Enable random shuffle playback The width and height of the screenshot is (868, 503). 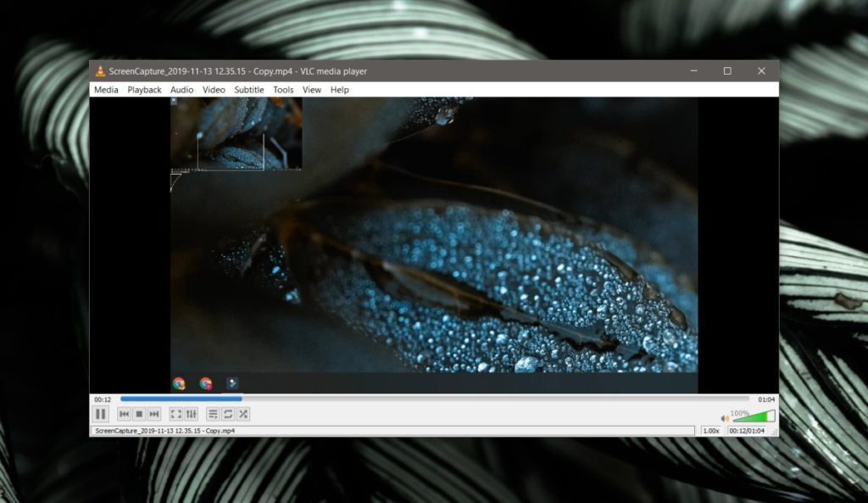coord(242,414)
